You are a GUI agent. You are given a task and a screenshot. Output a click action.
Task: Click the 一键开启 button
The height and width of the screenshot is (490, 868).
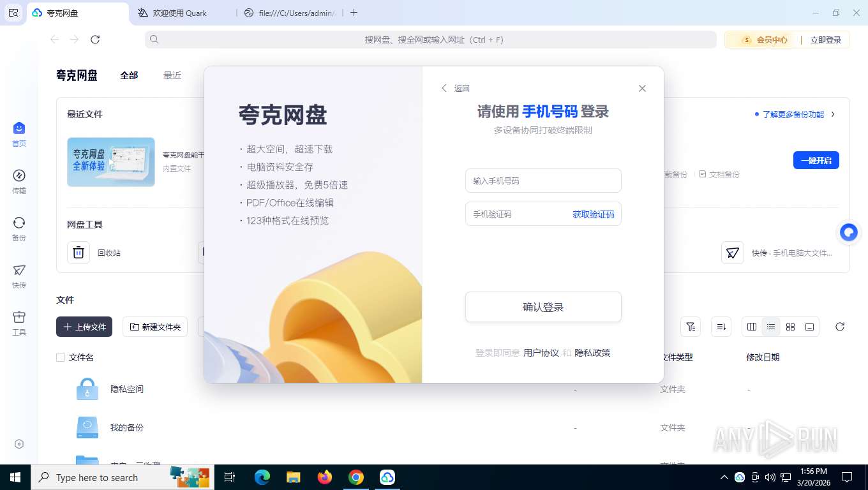pos(816,160)
